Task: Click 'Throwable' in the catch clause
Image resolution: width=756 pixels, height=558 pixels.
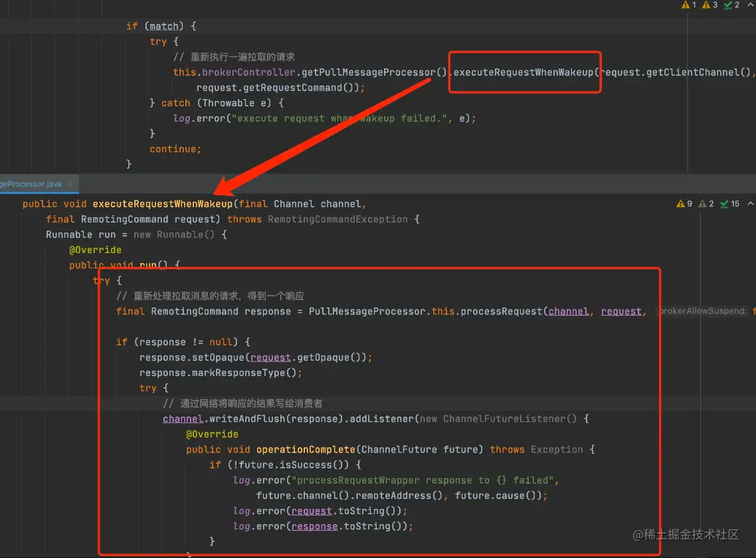Action: [x=228, y=103]
